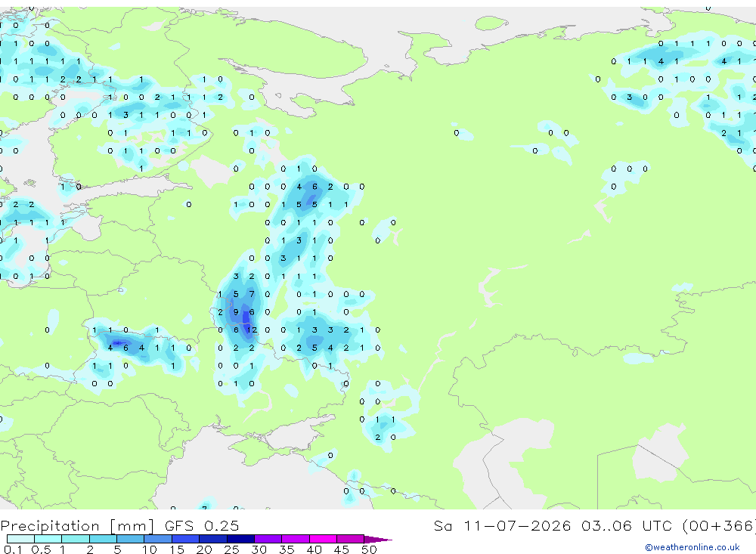This screenshot has height=554, width=756.
Task: Click the "(00+366)" forecast offset text
Action: tap(719, 525)
